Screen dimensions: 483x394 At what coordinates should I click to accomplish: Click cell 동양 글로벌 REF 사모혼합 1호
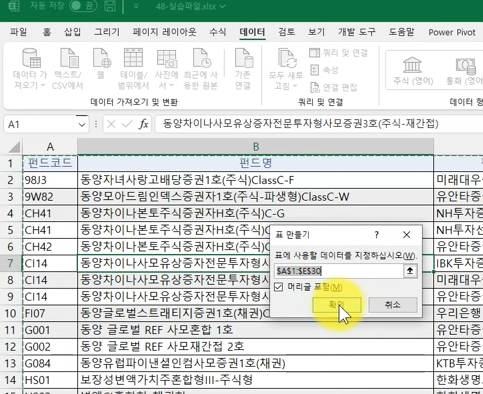coord(256,330)
